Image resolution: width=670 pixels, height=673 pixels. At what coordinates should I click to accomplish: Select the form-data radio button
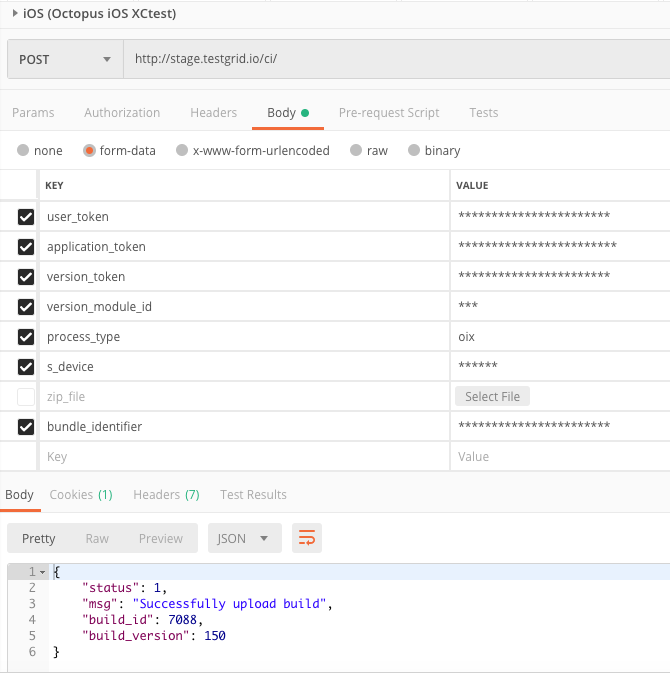[x=89, y=150]
